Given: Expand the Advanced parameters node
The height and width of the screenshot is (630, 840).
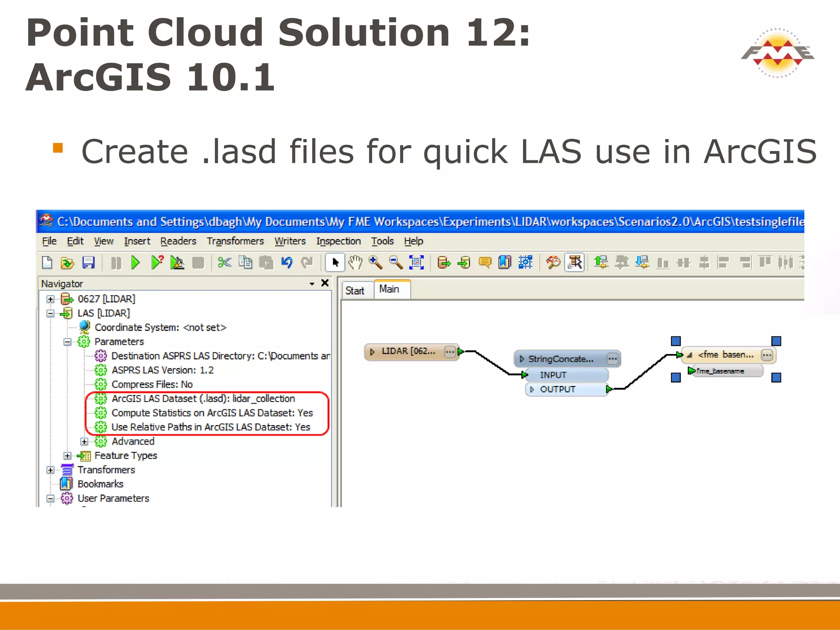Looking at the screenshot, I should click(x=84, y=442).
